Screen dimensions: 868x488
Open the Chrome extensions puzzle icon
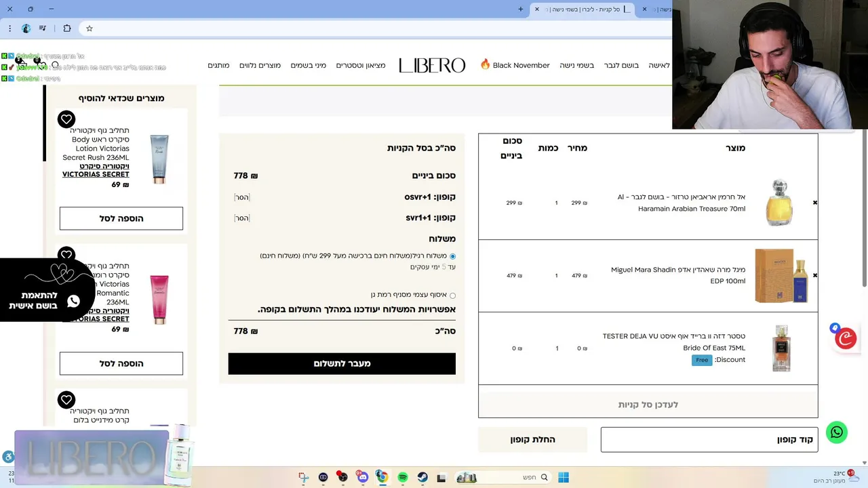66,28
